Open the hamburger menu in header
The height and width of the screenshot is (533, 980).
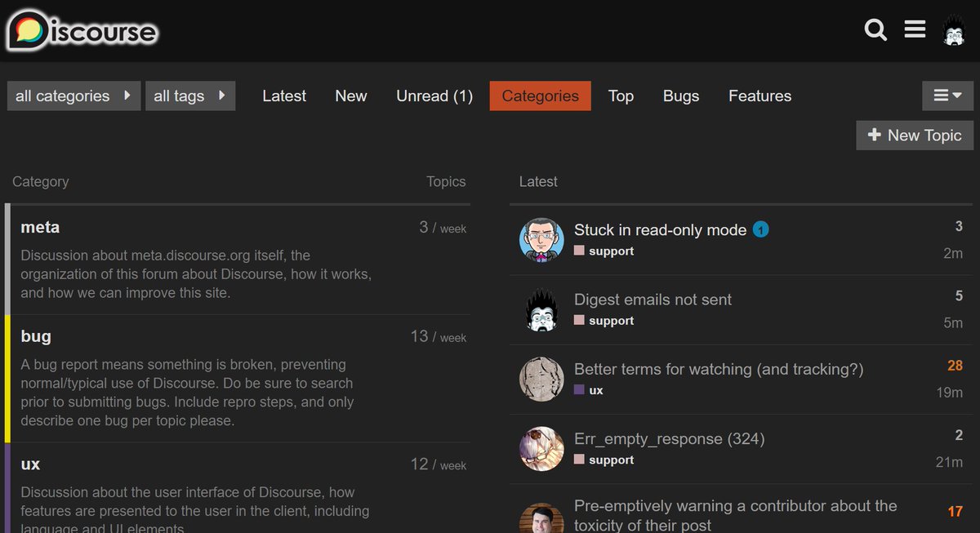(915, 30)
